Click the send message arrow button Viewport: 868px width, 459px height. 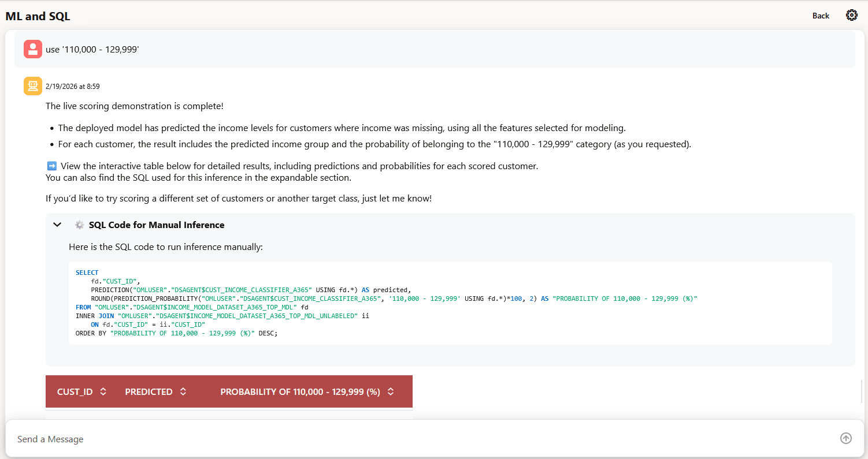click(846, 438)
